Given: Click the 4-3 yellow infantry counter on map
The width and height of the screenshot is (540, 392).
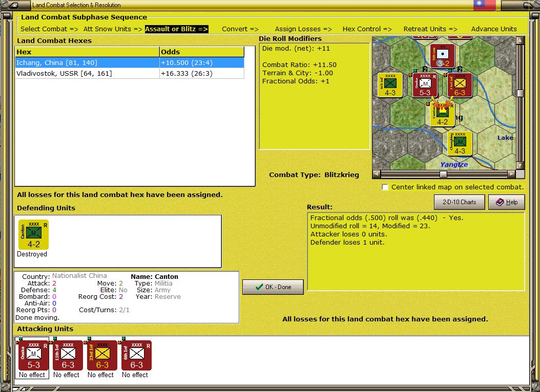Looking at the screenshot, I should (390, 85).
